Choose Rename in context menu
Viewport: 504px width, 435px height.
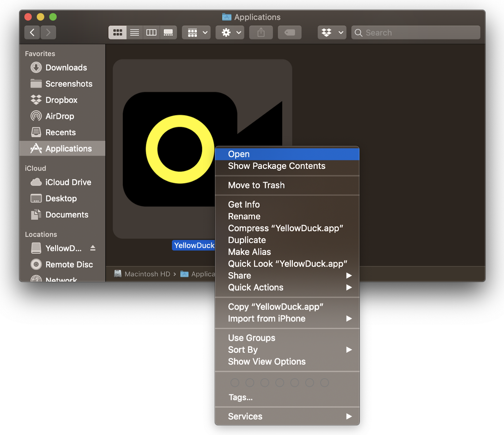coord(287,217)
